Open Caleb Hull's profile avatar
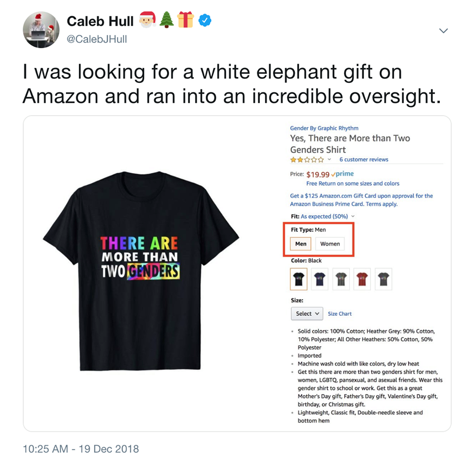Screen dimensions: 476x464 coord(41,30)
